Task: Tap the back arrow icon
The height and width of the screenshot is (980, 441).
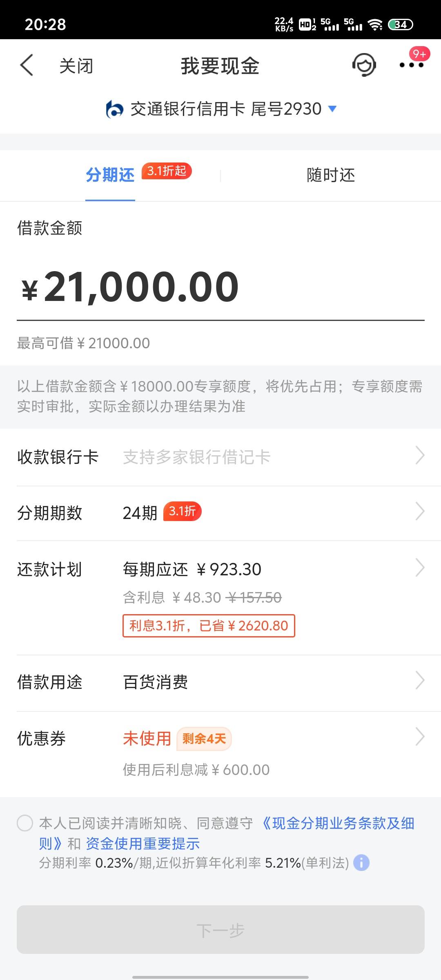Action: 27,65
